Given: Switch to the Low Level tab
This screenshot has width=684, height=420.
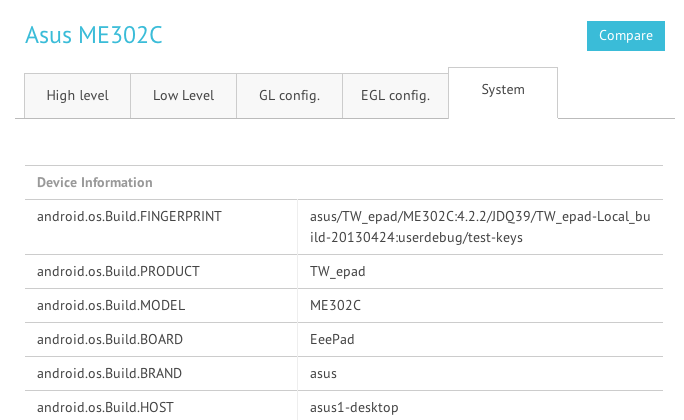Looking at the screenshot, I should point(183,96).
